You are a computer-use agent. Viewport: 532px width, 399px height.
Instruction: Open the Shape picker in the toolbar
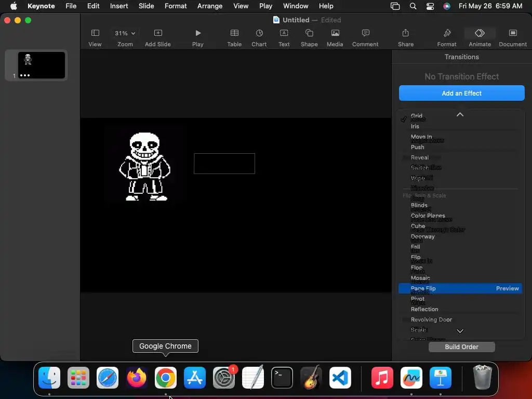click(309, 38)
